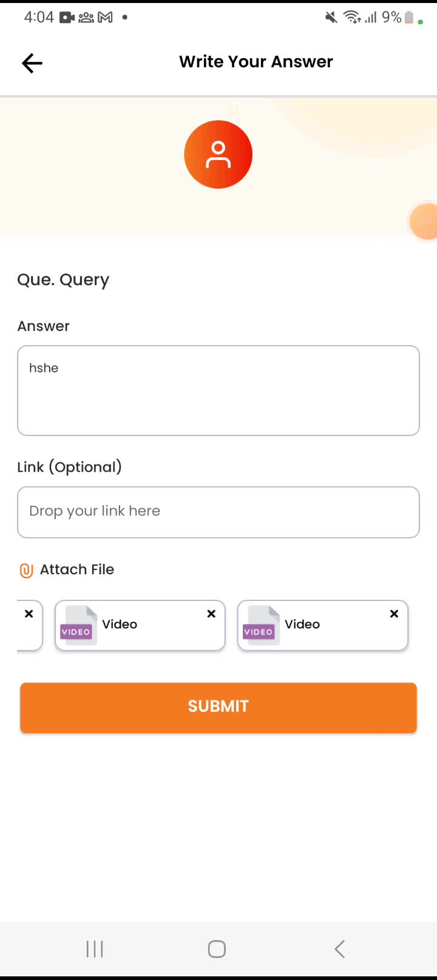Tap the floating orange bubble at right edge
Image resolution: width=437 pixels, height=980 pixels.
point(425,221)
